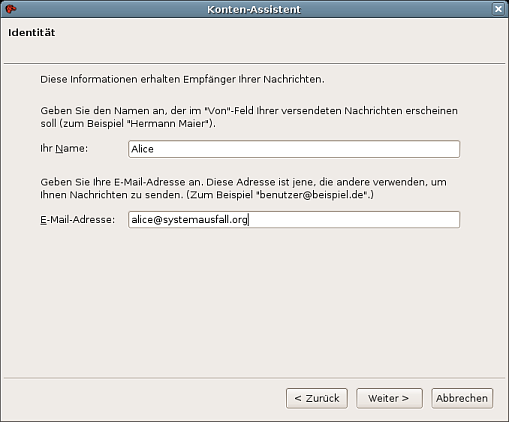Image resolution: width=509 pixels, height=422 pixels.
Task: Click the empty dialog area below the email field
Action: (254, 300)
